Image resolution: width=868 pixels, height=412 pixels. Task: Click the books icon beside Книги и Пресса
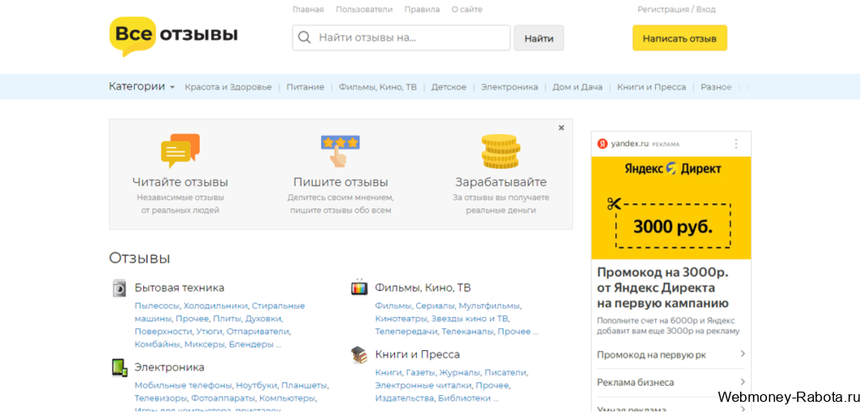coord(359,354)
